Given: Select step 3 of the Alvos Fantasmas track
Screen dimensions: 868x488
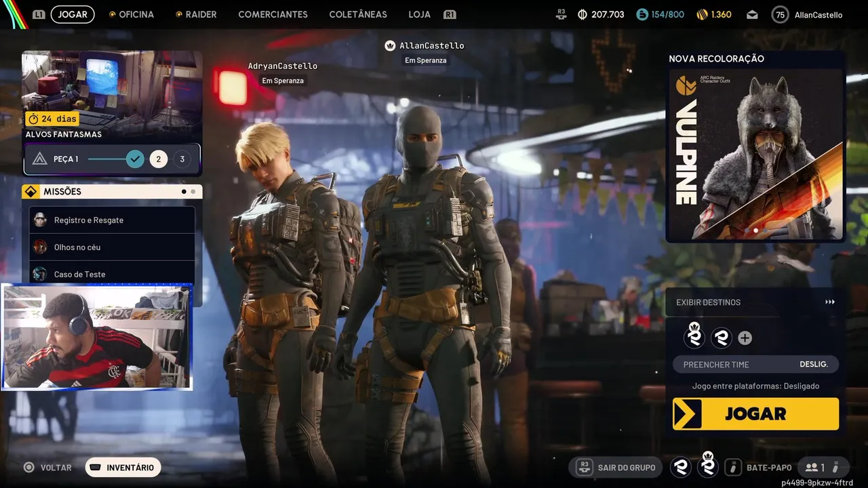Looking at the screenshot, I should point(182,159).
